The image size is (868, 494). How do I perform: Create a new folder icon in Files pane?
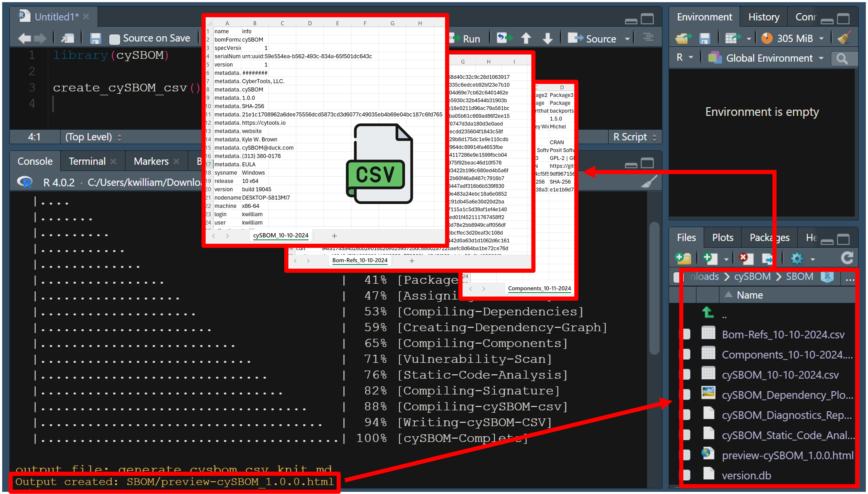coord(683,259)
